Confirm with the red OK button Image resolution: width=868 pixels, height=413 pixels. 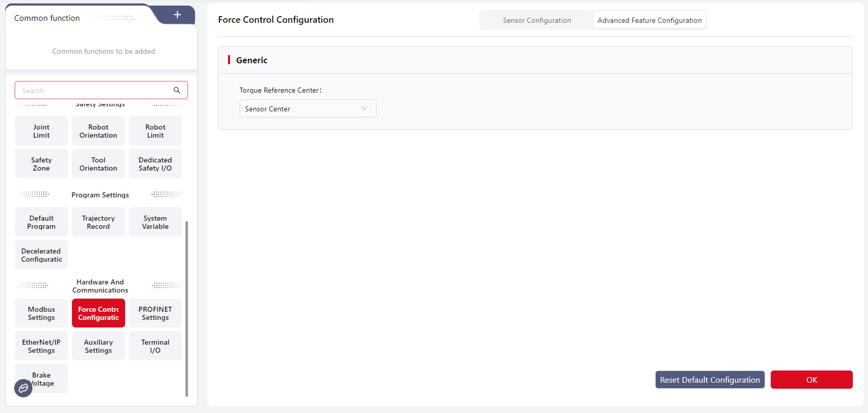pos(811,380)
